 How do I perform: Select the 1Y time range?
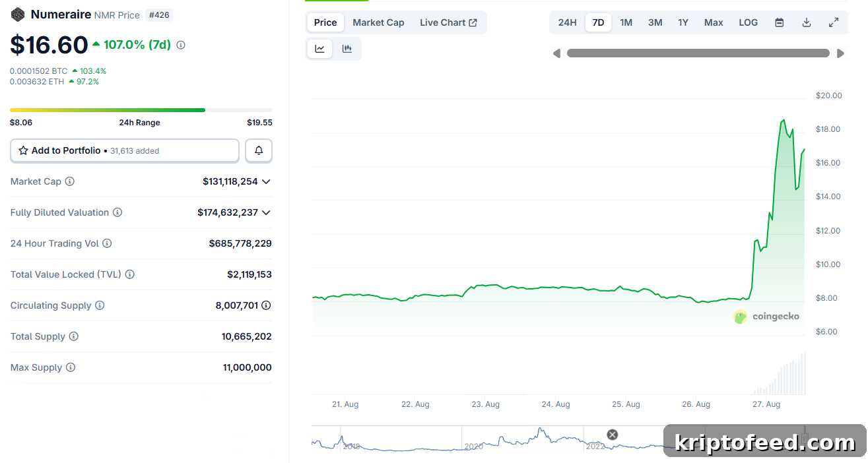coord(683,22)
